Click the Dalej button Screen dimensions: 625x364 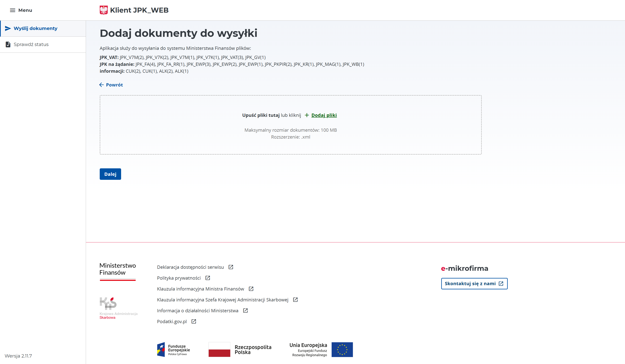click(110, 174)
